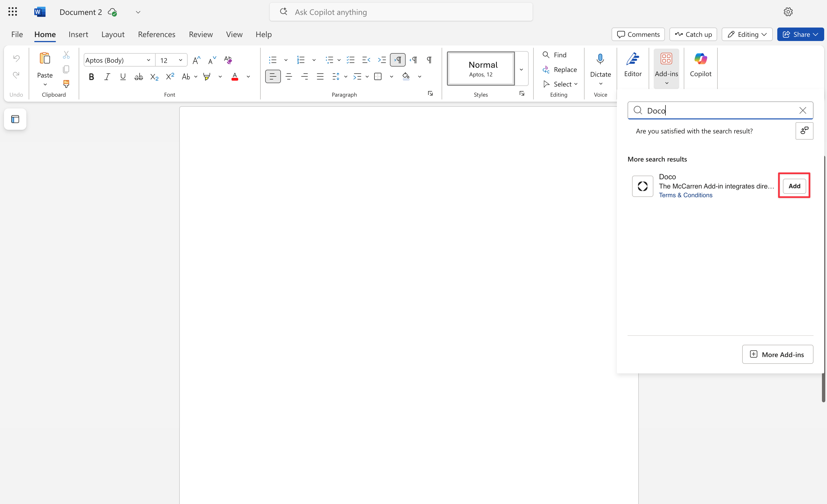The height and width of the screenshot is (504, 827).
Task: Open Terms & Conditions link
Action: pyautogui.click(x=685, y=195)
